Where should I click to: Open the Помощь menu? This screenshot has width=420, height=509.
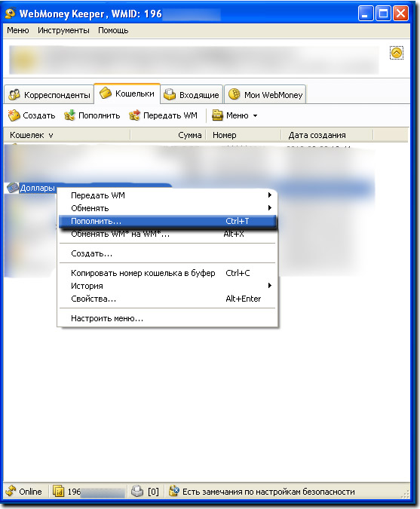[113, 30]
